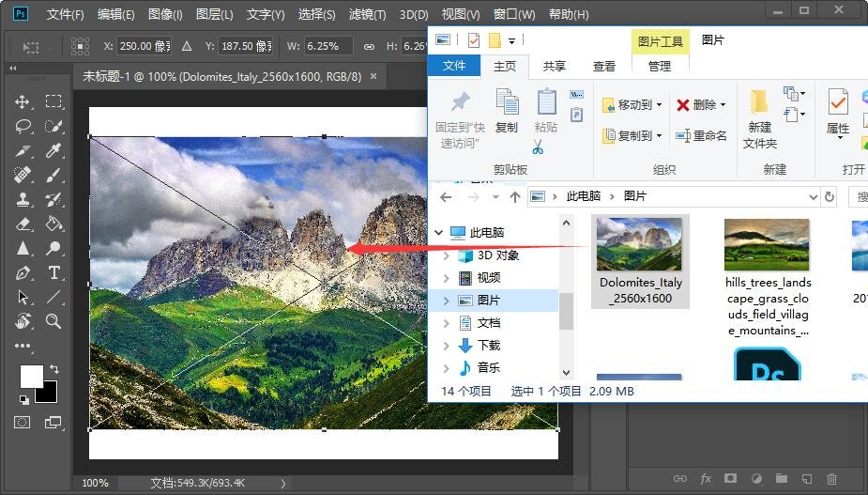868x495 pixels.
Task: Select the Pen tool
Action: click(x=23, y=272)
